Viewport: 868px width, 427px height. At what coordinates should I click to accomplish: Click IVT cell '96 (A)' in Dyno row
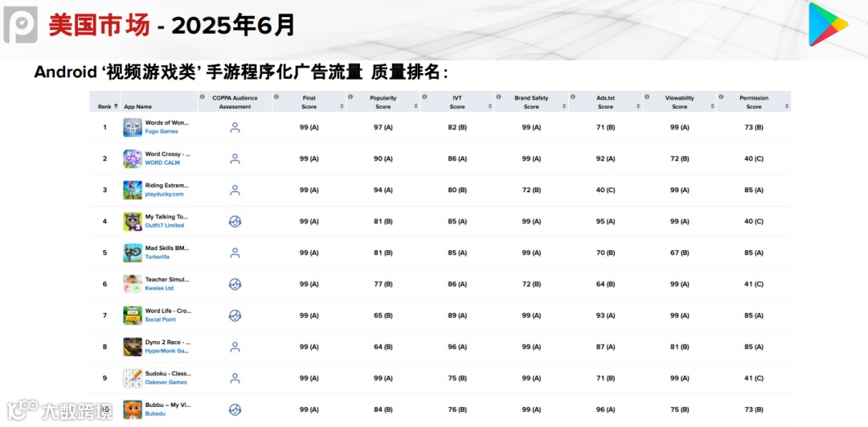point(457,347)
